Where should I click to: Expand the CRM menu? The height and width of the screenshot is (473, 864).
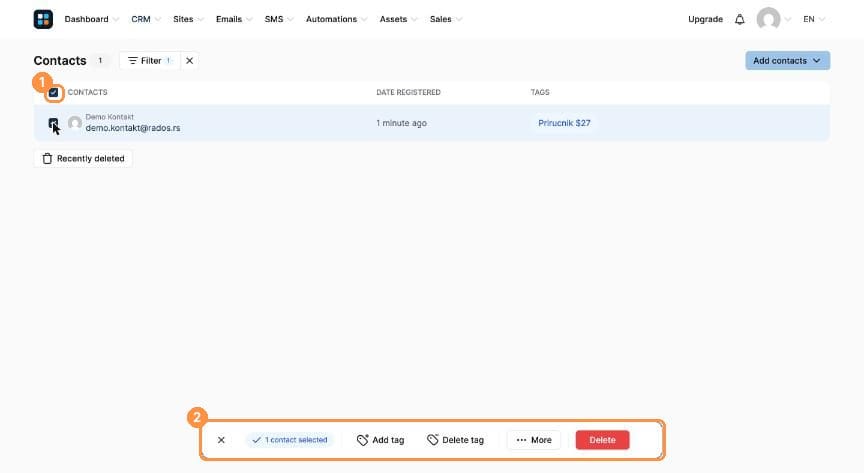pos(145,19)
